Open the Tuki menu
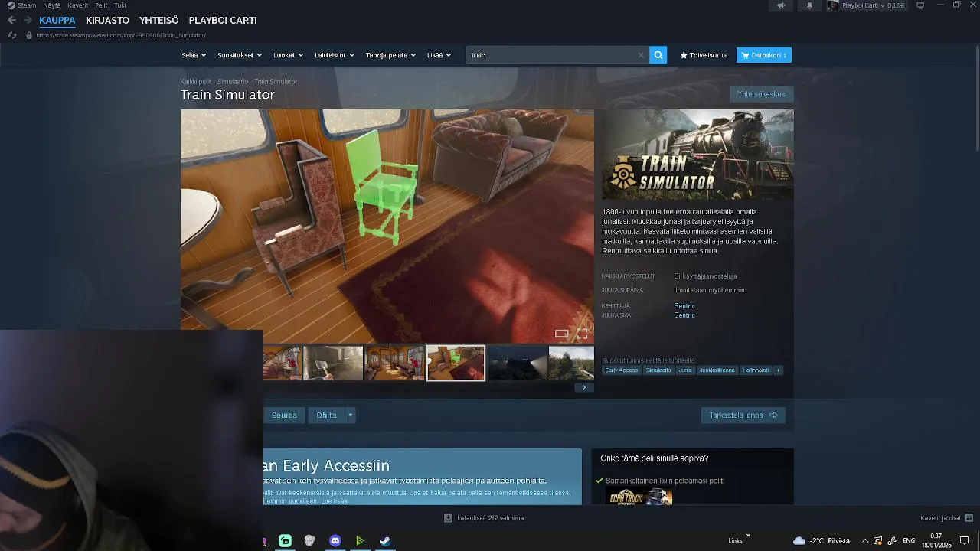 coord(120,5)
